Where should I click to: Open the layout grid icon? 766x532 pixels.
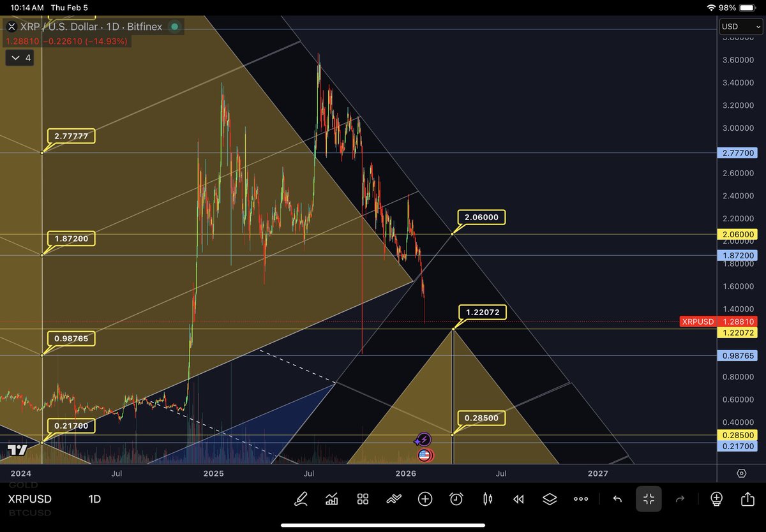[363, 499]
